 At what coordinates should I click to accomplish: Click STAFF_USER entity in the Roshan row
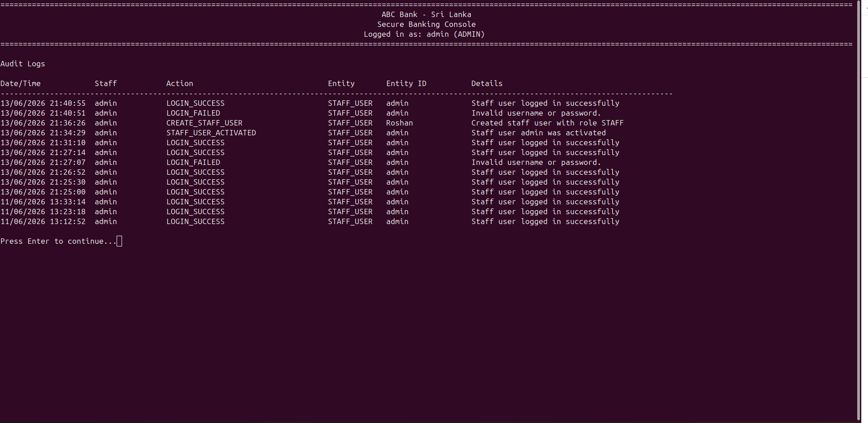(350, 123)
